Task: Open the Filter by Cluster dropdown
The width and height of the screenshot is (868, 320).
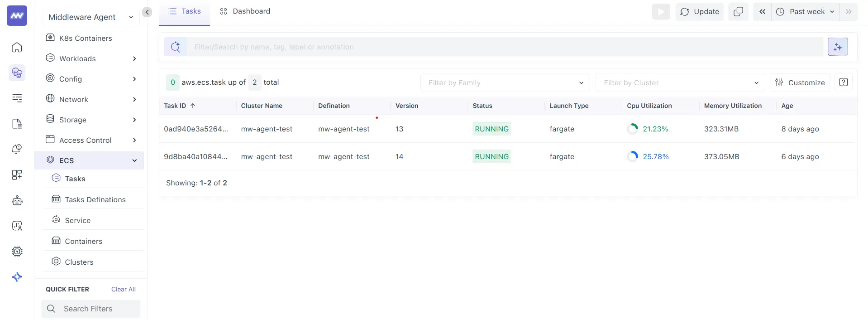Action: coord(680,82)
